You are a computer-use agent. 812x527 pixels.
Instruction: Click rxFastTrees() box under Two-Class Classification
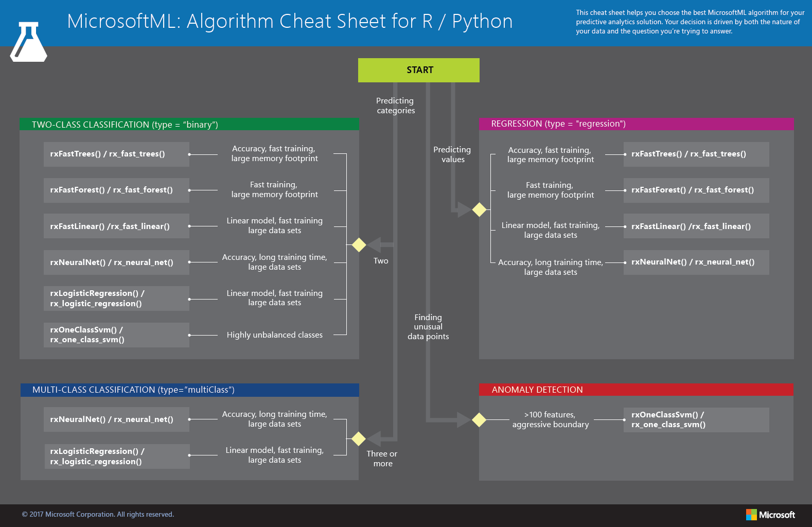pos(116,154)
